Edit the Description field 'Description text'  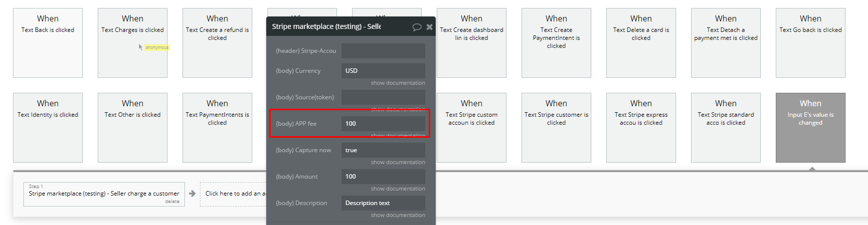383,203
